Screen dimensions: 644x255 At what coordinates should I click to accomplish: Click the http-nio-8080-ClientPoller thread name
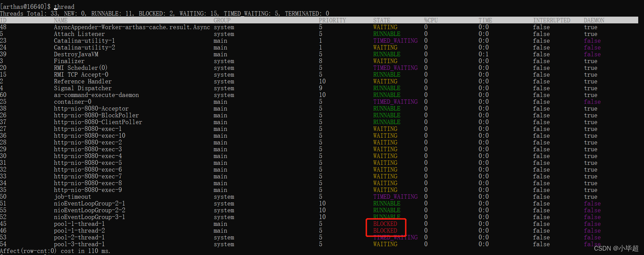click(x=98, y=122)
